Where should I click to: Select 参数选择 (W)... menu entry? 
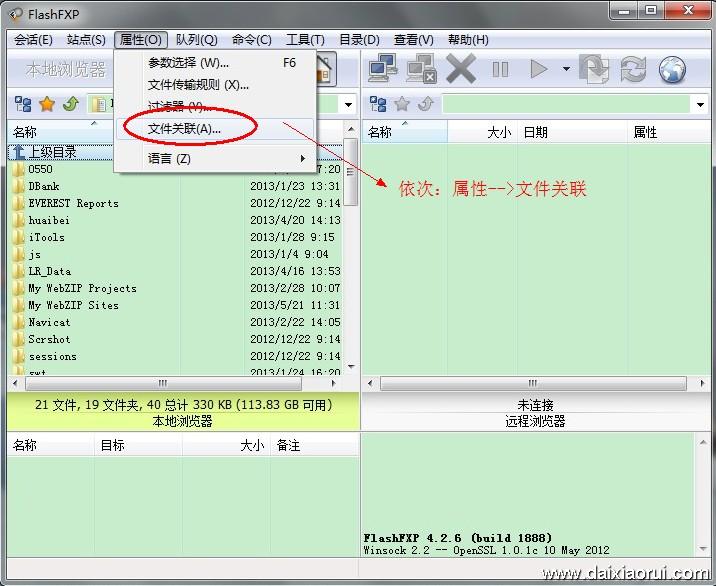coord(215,63)
